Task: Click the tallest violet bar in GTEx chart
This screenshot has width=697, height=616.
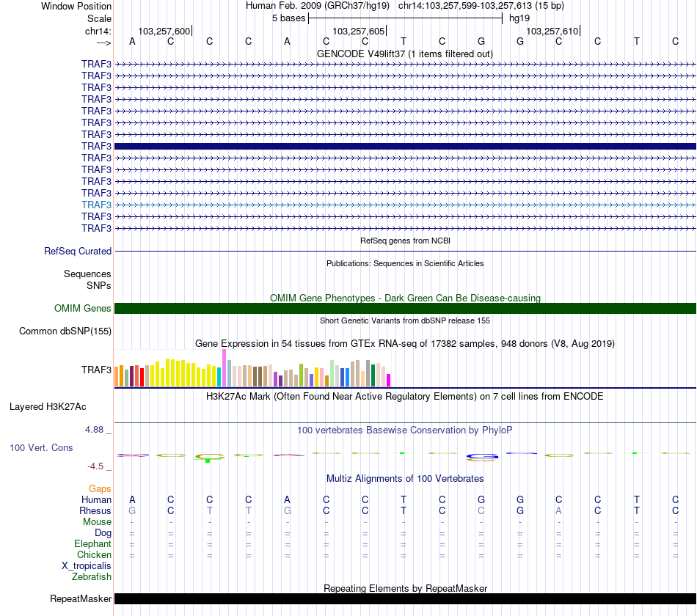Action: click(x=224, y=367)
